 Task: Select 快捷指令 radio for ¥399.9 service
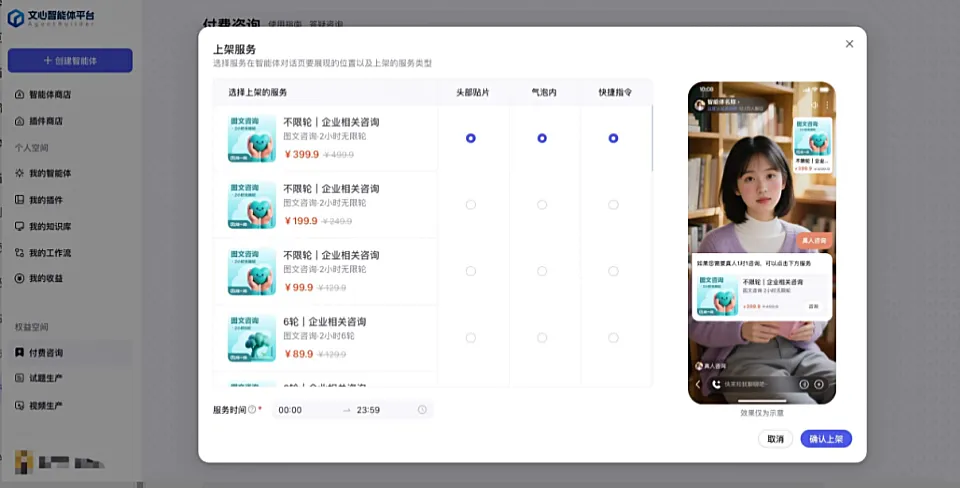[613, 138]
